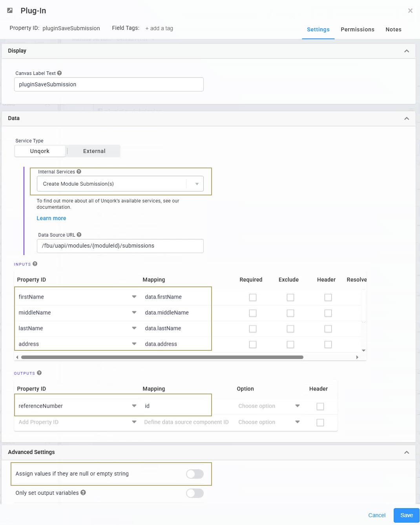Check the Header checkbox for referenceNumber
This screenshot has height=525, width=420.
point(320,407)
